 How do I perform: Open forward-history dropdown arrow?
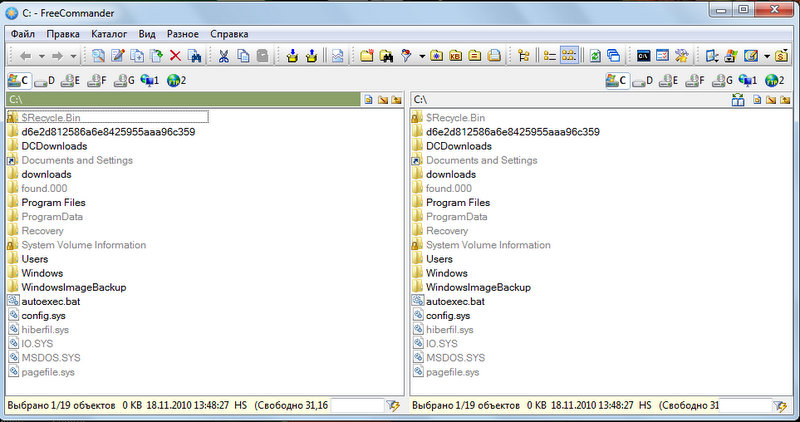(73, 56)
